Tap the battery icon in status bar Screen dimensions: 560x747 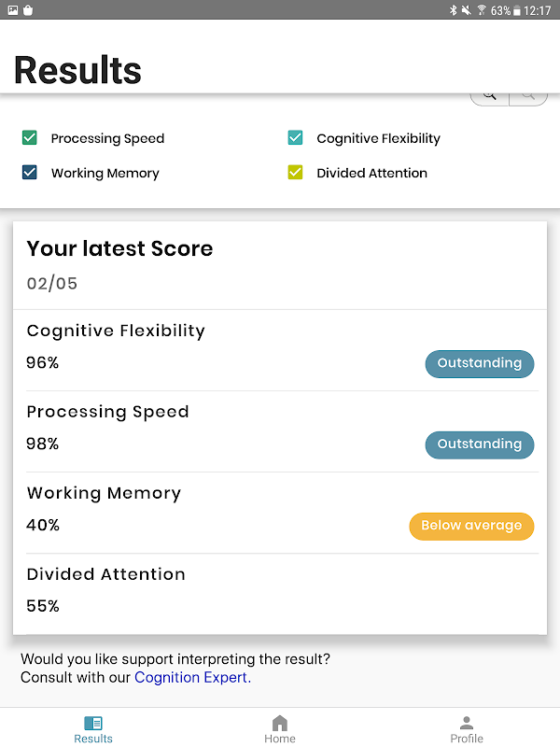[x=517, y=11]
